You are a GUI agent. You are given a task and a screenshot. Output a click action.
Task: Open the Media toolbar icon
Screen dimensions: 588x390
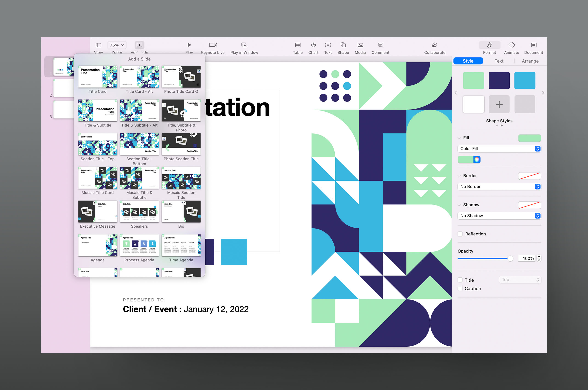(360, 45)
